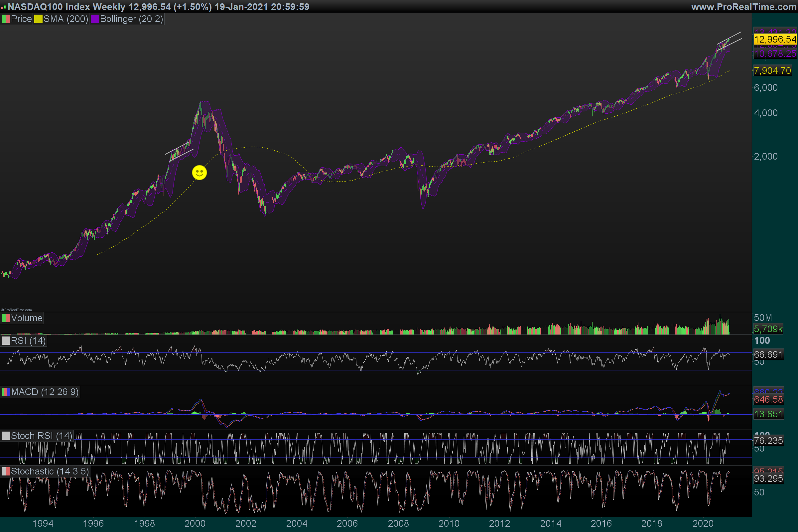The height and width of the screenshot is (532, 798).
Task: Click the purple Bollinger color swatch
Action: tap(95, 19)
